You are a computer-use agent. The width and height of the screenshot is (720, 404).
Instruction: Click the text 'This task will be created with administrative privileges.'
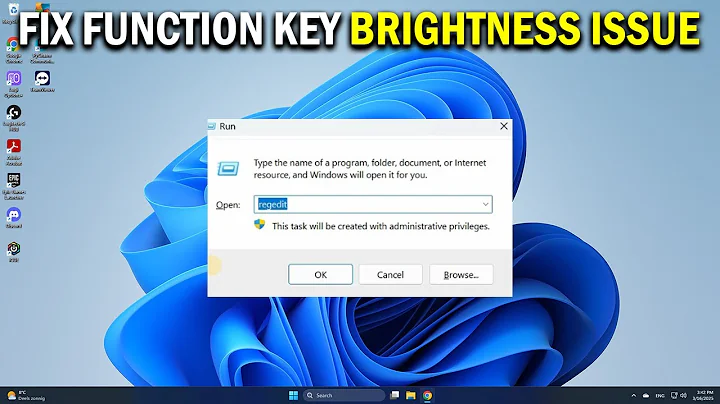pyautogui.click(x=381, y=226)
